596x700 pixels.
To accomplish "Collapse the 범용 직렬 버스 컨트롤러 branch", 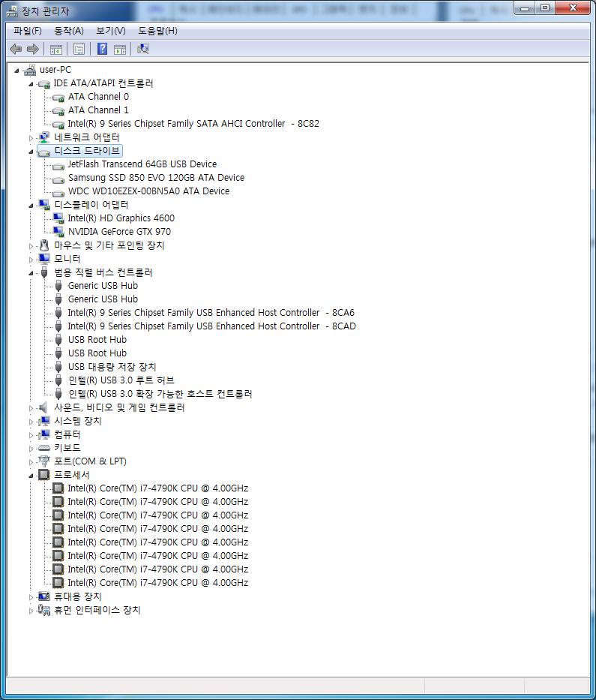I will click(31, 273).
